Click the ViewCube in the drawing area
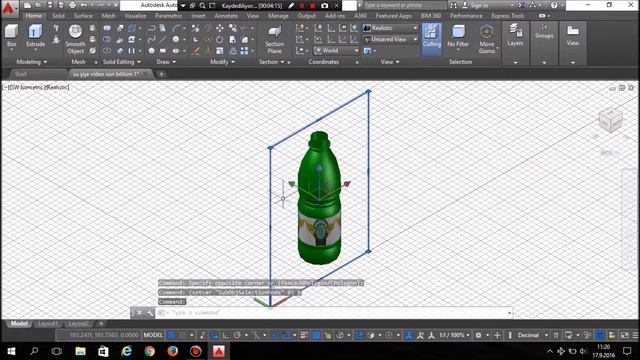Screen dimensions: 640x360 pos(610,120)
